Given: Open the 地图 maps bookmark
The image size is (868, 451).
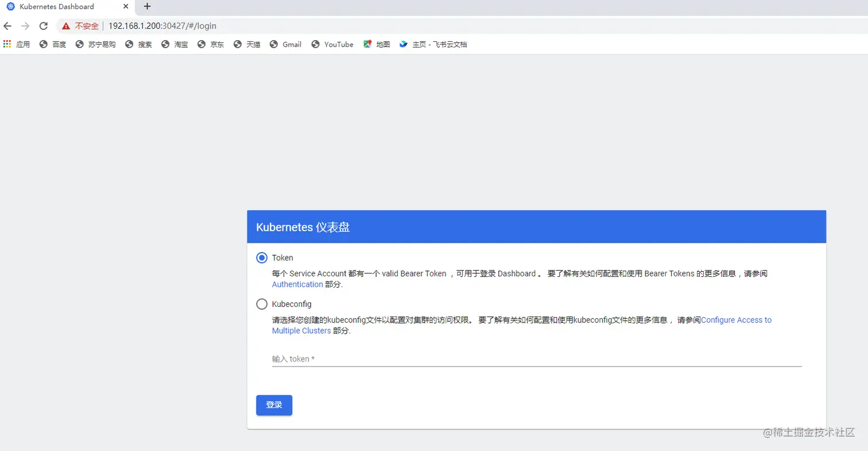Looking at the screenshot, I should click(x=377, y=44).
